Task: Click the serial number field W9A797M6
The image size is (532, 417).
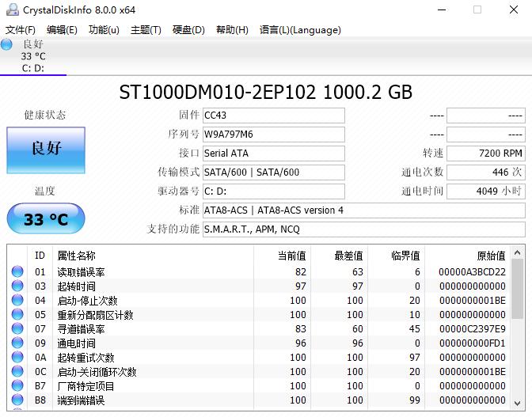Action: click(273, 135)
